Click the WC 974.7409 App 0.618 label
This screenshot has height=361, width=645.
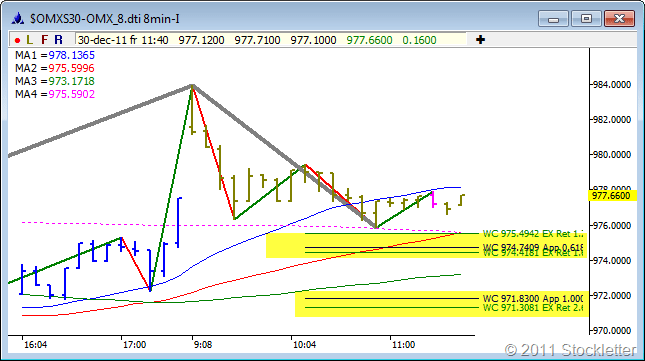(x=533, y=247)
